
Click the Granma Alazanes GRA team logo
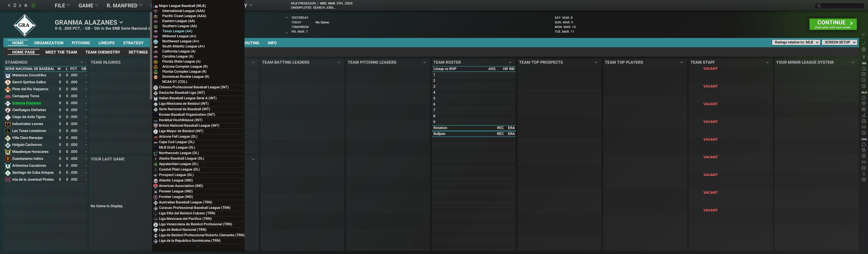(x=25, y=25)
